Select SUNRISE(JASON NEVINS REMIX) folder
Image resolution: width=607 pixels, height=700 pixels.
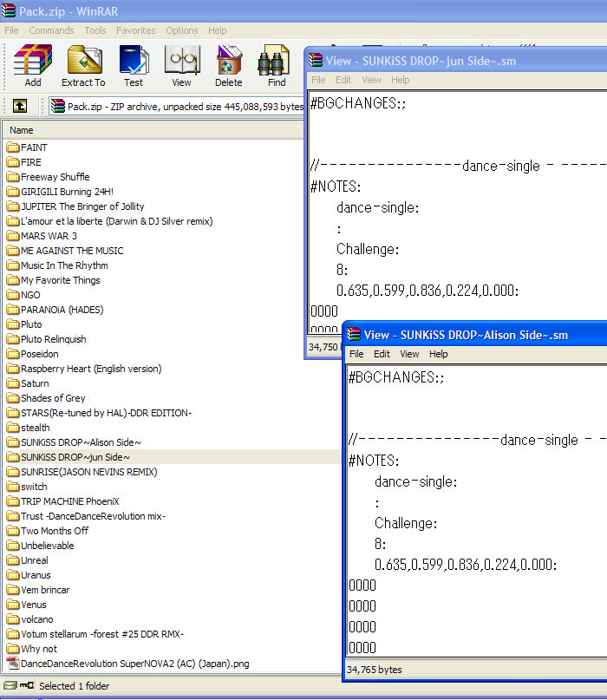(88, 471)
